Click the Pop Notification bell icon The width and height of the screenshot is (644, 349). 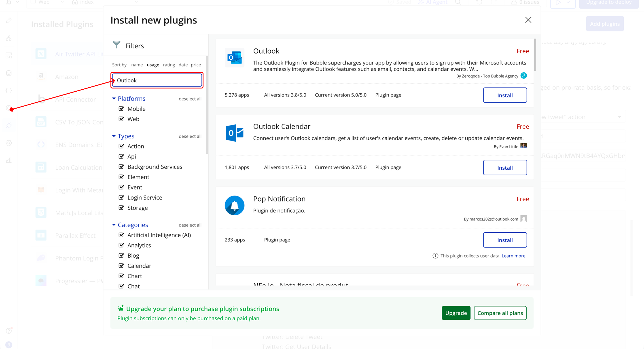(234, 205)
